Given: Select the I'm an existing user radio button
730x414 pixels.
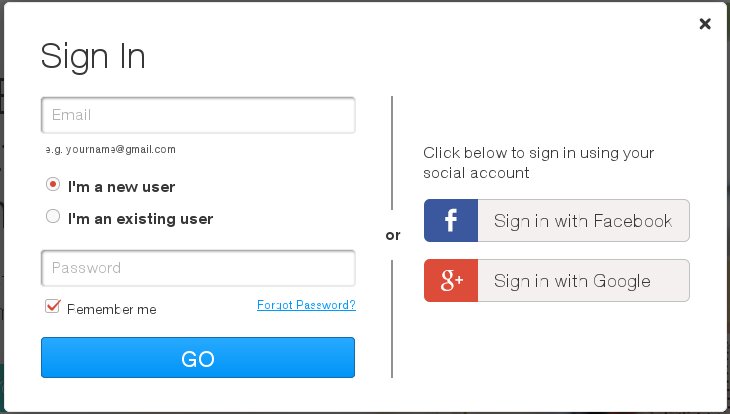Looking at the screenshot, I should pos(53,216).
